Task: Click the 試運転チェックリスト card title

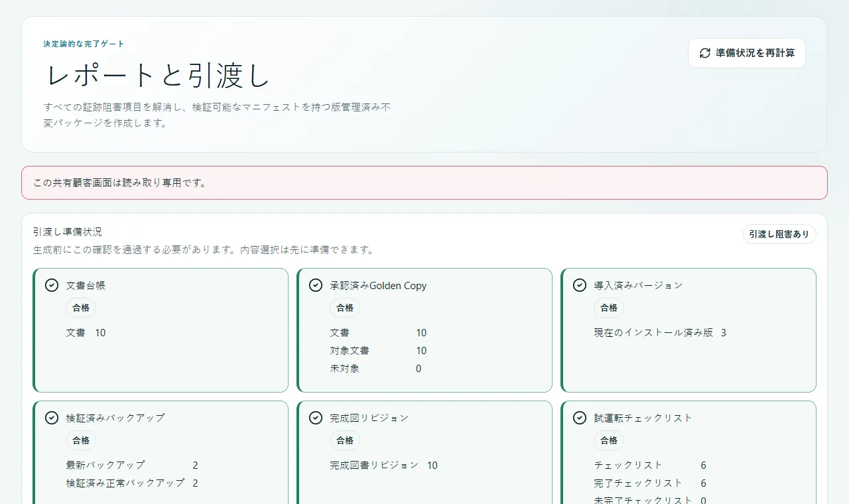Action: pyautogui.click(x=643, y=418)
